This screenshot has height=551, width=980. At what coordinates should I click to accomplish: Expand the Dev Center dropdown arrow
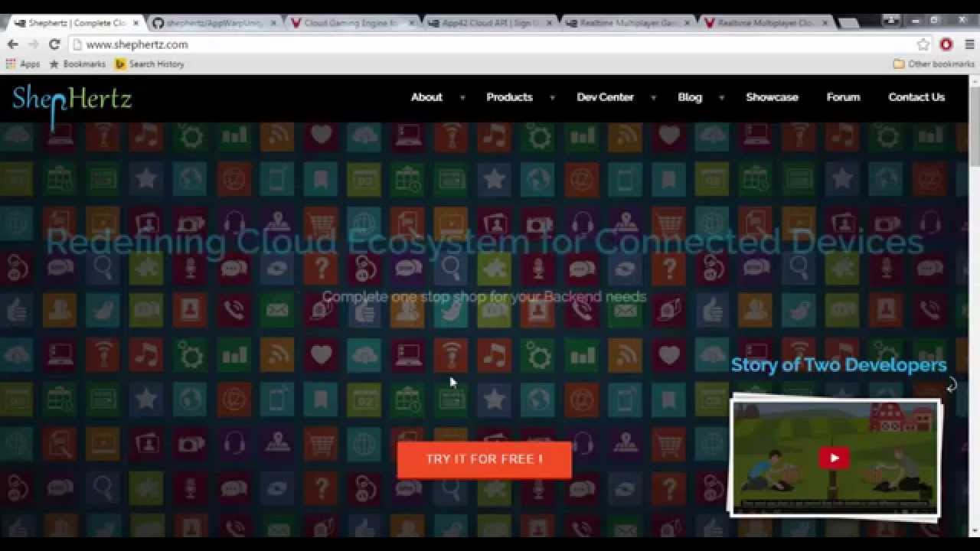click(653, 98)
